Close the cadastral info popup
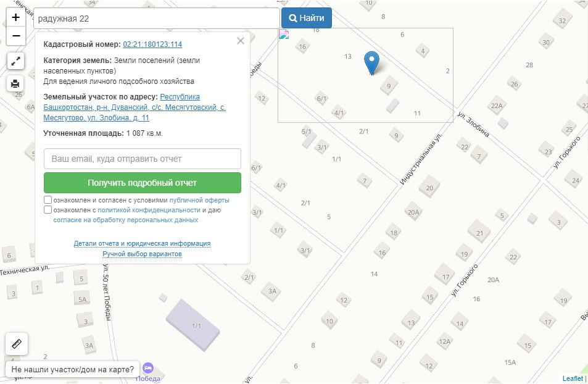The image size is (588, 384). (x=241, y=41)
